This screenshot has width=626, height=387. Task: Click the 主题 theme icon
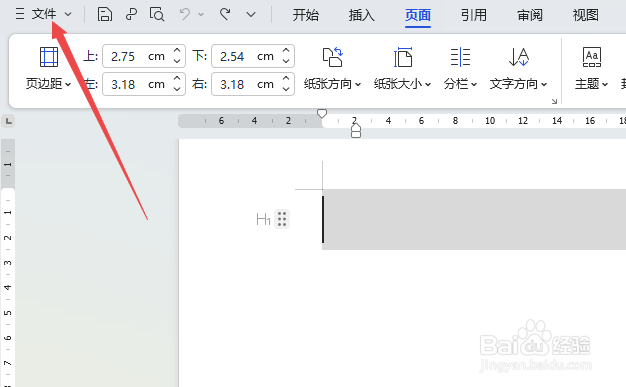(592, 57)
